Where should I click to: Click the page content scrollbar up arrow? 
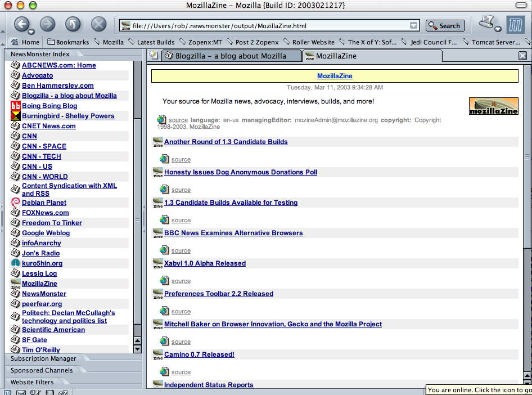(x=528, y=376)
